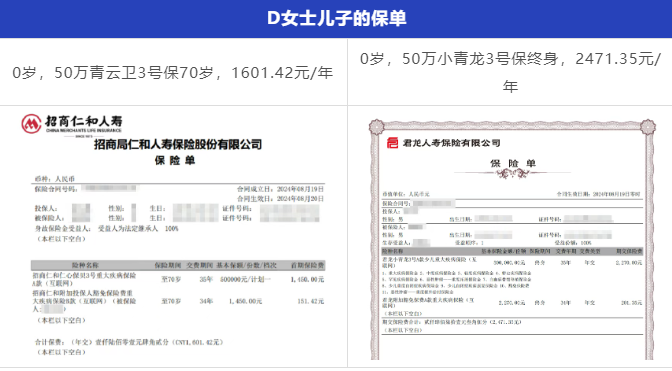Open the 招商仁和 policy document image
672x371 pixels.
click(x=173, y=235)
